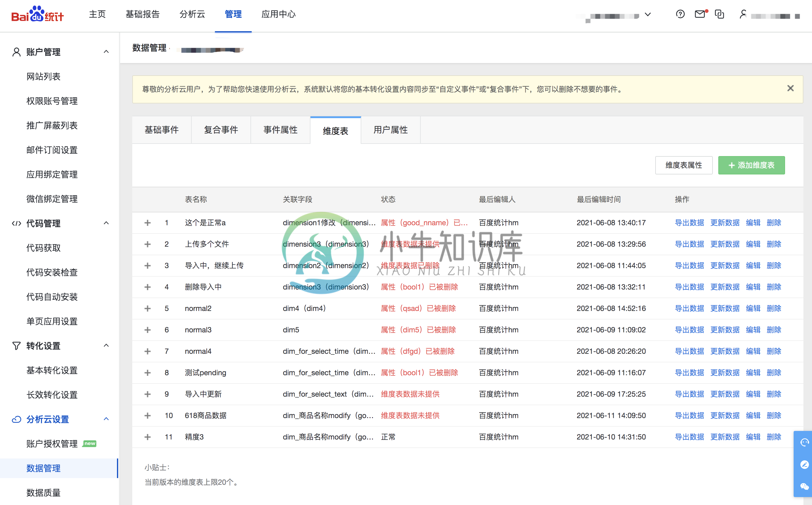Click 删除 for 测试pending row
The image size is (812, 505).
774,372
